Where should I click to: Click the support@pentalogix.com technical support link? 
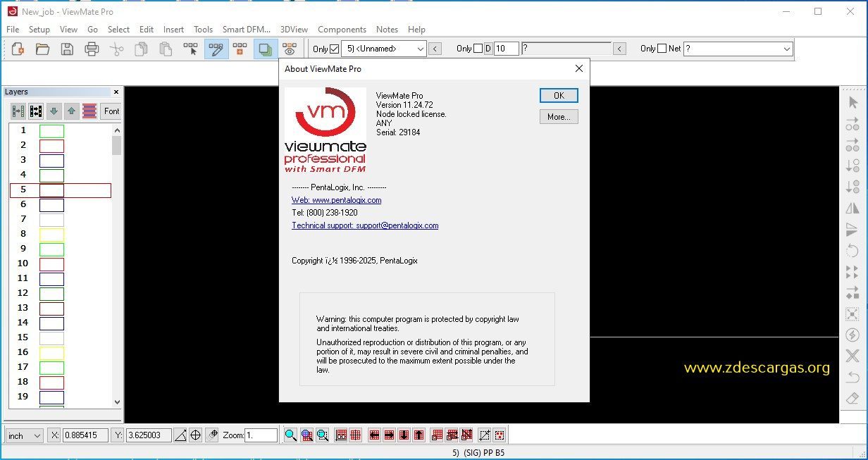[365, 225]
